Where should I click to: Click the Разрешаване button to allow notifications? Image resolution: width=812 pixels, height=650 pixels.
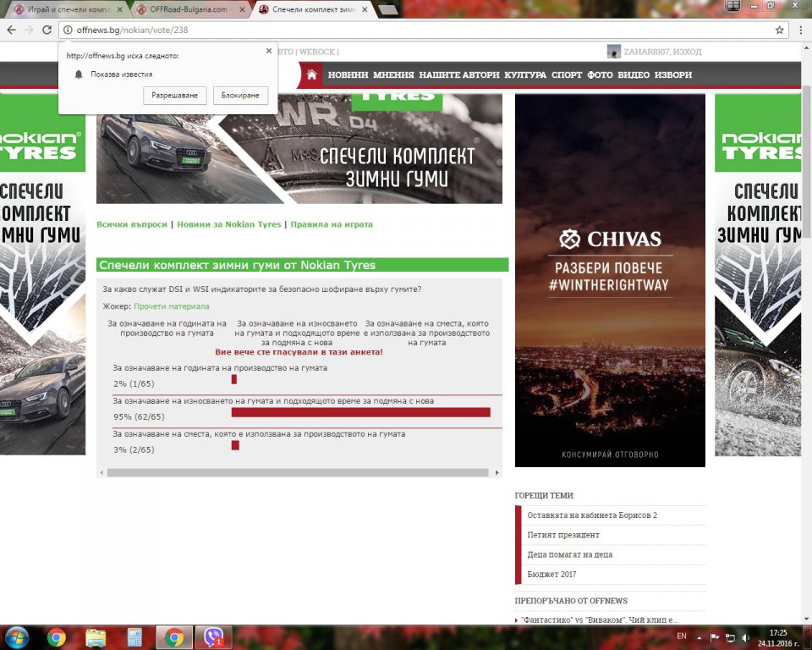click(175, 96)
